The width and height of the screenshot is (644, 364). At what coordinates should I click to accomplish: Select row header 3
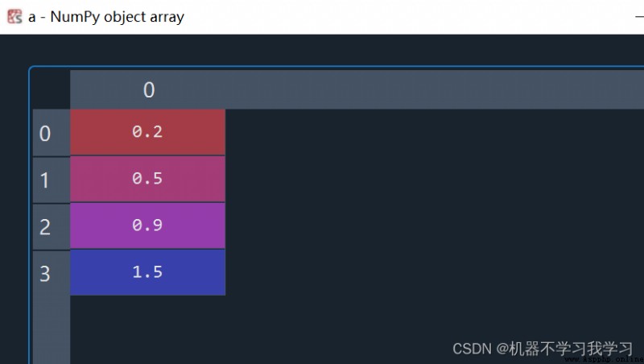[x=52, y=273]
